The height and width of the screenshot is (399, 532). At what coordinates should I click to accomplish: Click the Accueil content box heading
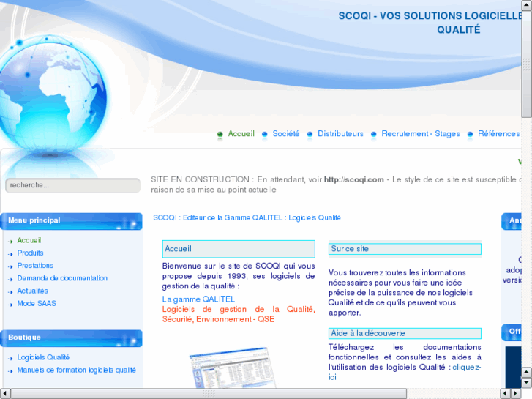[x=239, y=249]
